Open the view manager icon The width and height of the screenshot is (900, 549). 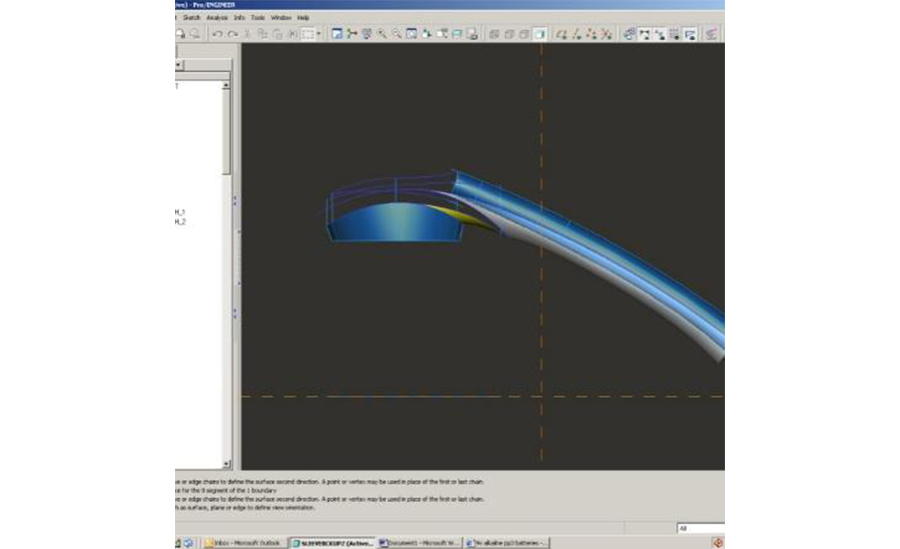[x=472, y=34]
